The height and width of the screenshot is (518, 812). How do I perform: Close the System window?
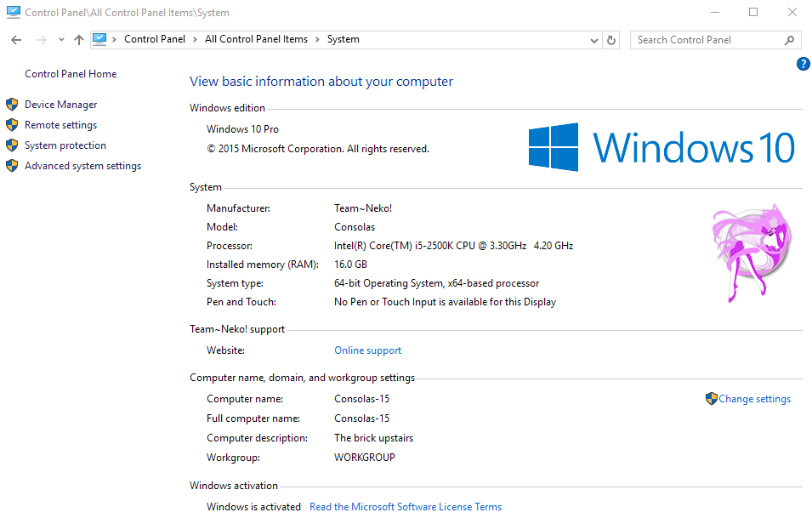pos(792,12)
